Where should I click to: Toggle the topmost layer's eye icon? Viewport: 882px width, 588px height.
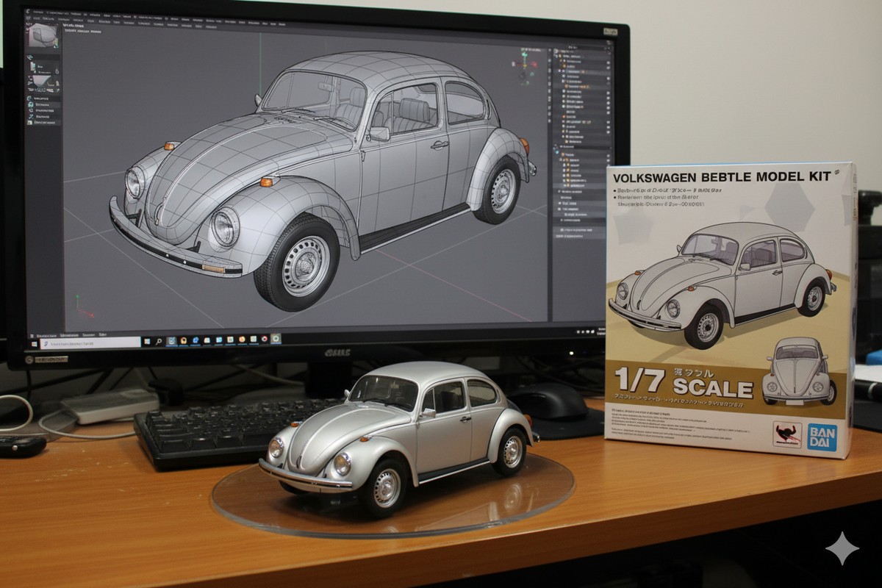pyautogui.click(x=608, y=62)
